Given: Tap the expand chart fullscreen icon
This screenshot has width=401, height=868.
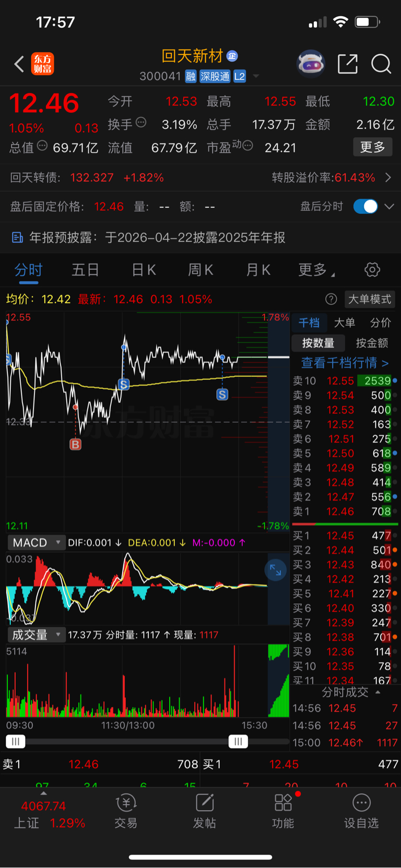Looking at the screenshot, I should point(275,570).
